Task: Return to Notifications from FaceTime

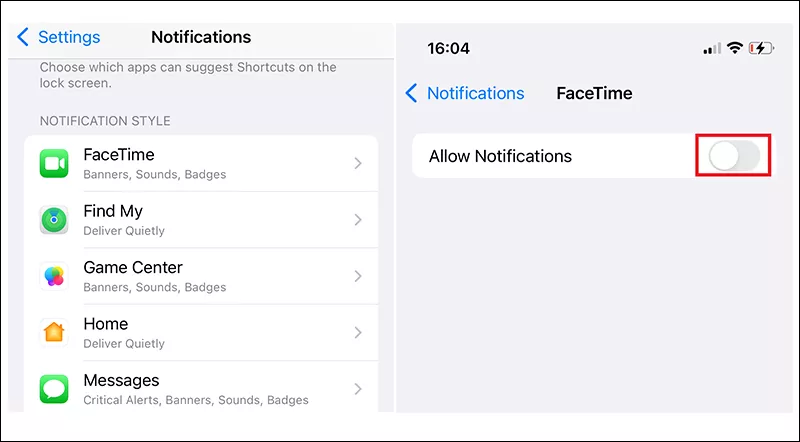Action: pos(465,94)
